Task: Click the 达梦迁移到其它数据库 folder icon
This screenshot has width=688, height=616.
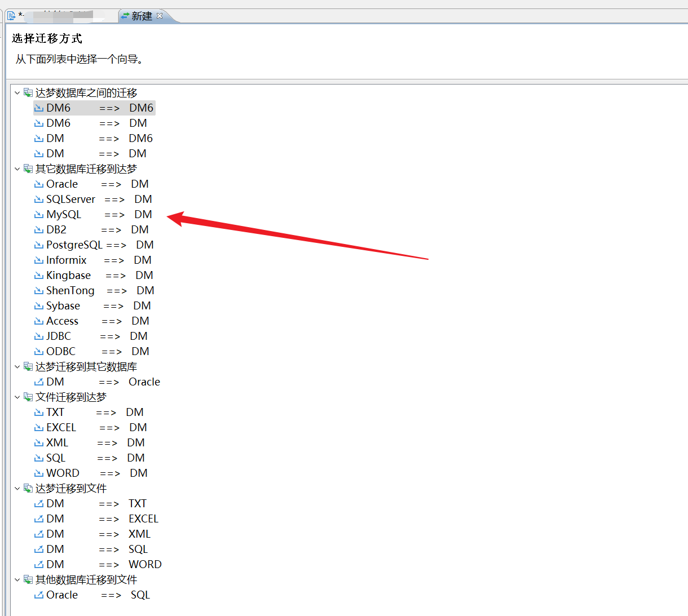Action: [28, 366]
